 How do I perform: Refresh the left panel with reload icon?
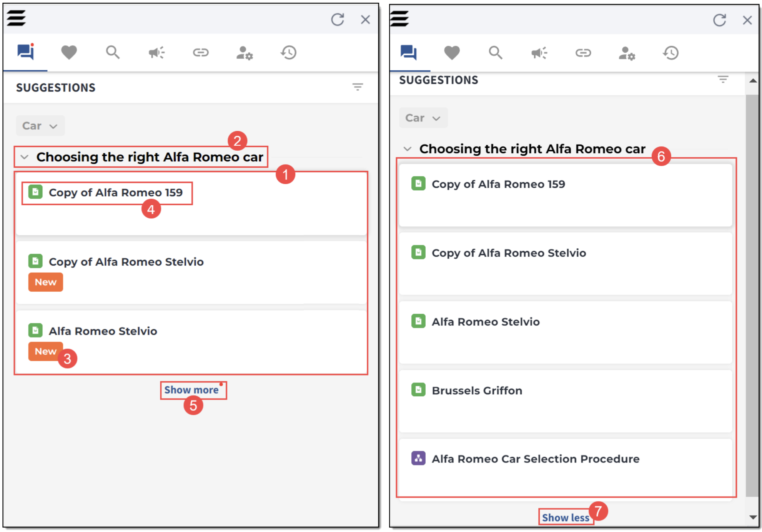[337, 19]
